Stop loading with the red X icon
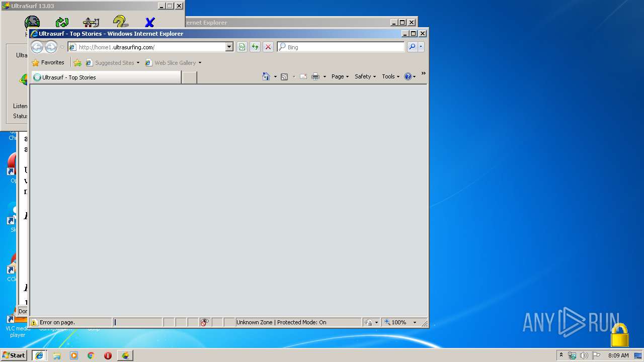The height and width of the screenshot is (362, 644). click(268, 47)
